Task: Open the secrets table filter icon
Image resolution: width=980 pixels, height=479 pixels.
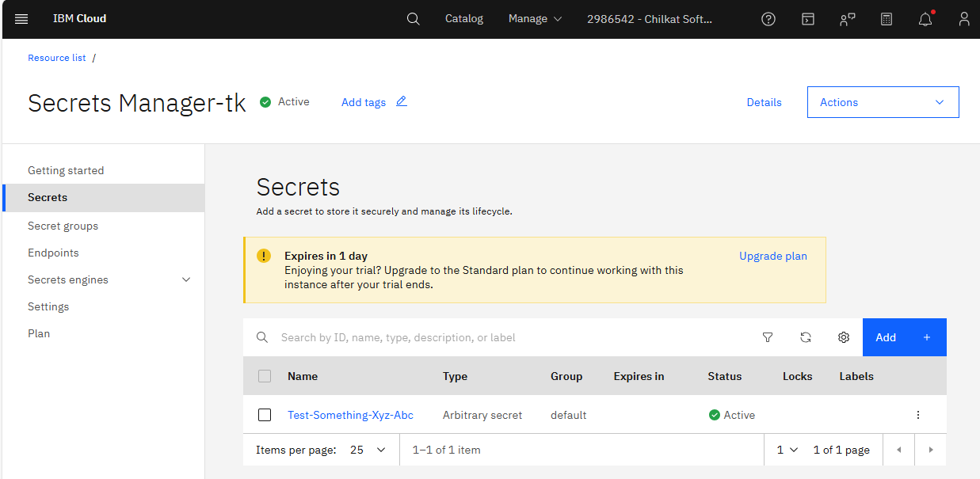Action: pyautogui.click(x=768, y=337)
